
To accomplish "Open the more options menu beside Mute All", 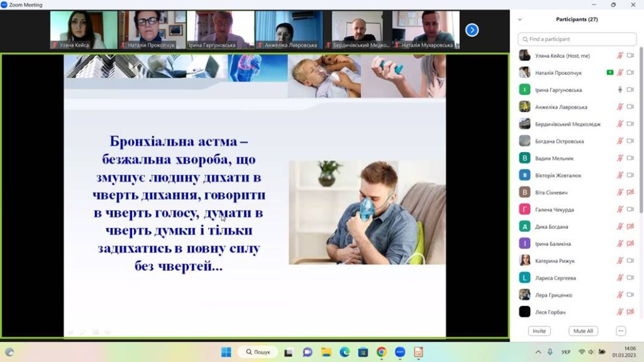I will coord(621,331).
